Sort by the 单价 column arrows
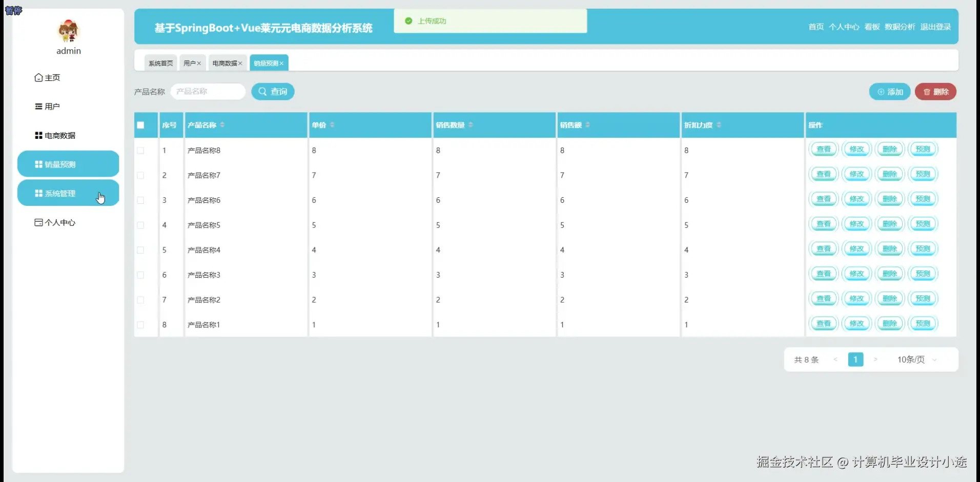The height and width of the screenshot is (482, 980). [332, 125]
